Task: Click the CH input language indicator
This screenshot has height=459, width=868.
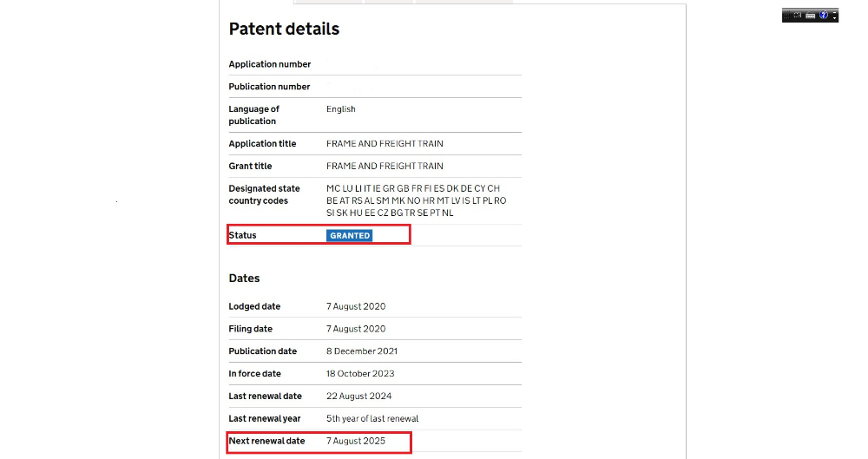Action: point(798,15)
